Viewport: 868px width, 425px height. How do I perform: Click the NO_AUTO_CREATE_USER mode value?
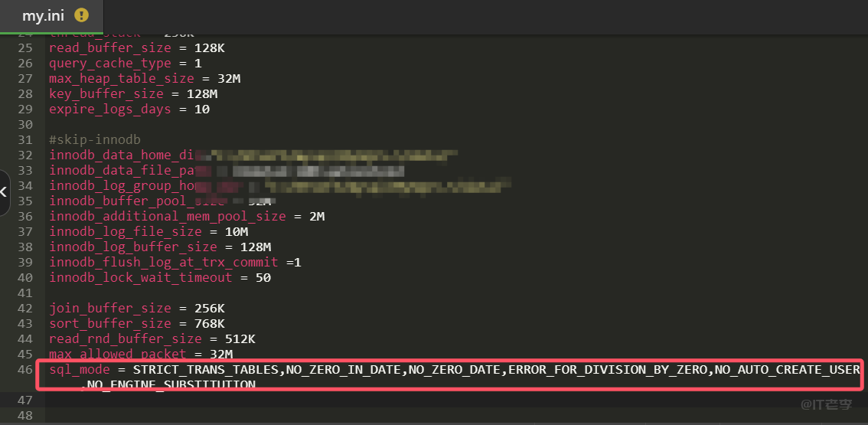(x=787, y=370)
